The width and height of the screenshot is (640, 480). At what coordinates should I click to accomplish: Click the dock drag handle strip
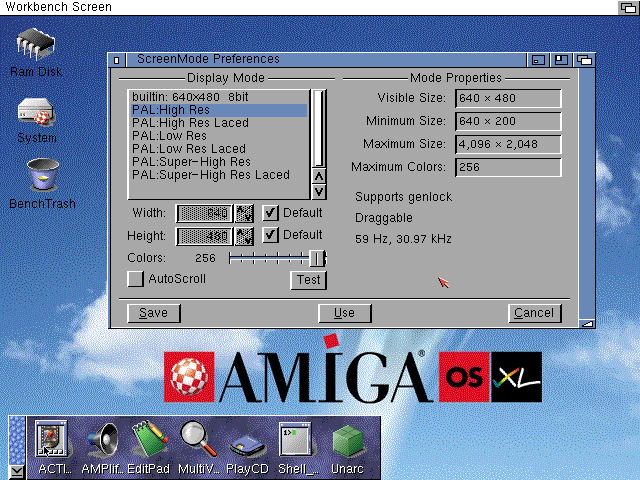[x=17, y=440]
